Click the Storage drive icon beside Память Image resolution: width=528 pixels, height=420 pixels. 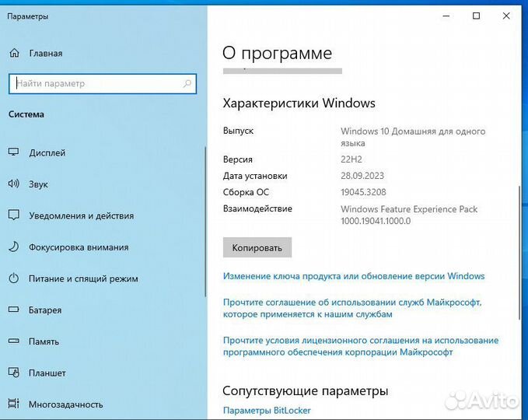pos(13,341)
